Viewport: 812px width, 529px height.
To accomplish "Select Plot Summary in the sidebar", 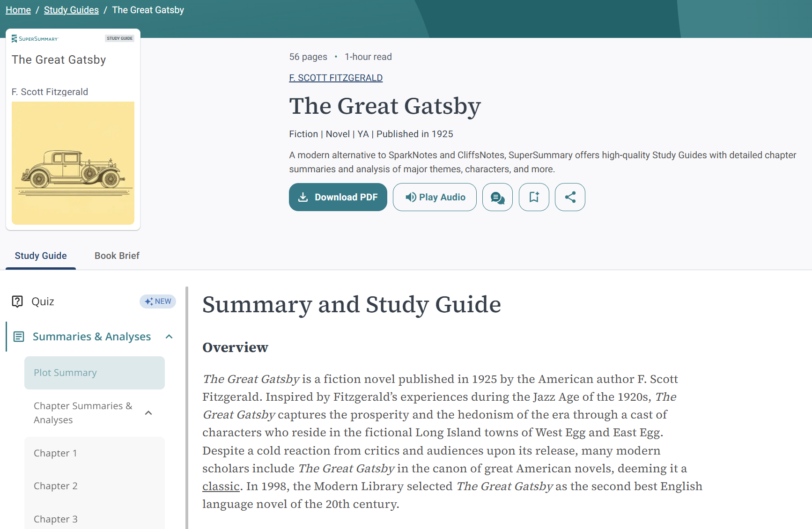I will [x=95, y=373].
